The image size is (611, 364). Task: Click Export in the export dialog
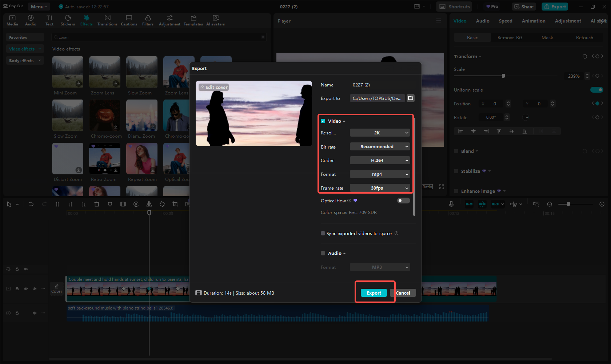click(x=374, y=293)
